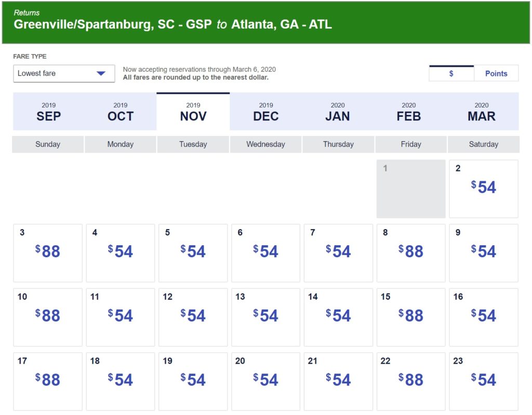Choose the November 13 fare
The height and width of the screenshot is (415, 532).
click(265, 317)
